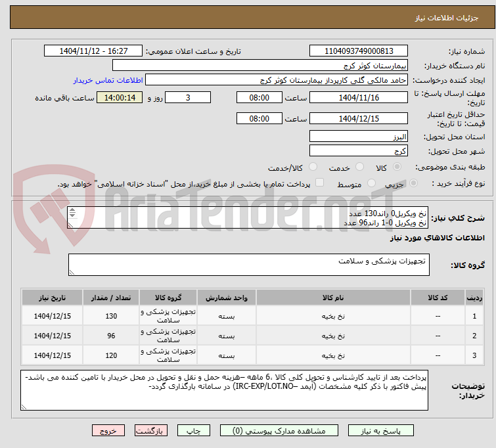Image resolution: width=496 pixels, height=448 pixels.
Task: Click the public announcement date field
Action: click(93, 51)
